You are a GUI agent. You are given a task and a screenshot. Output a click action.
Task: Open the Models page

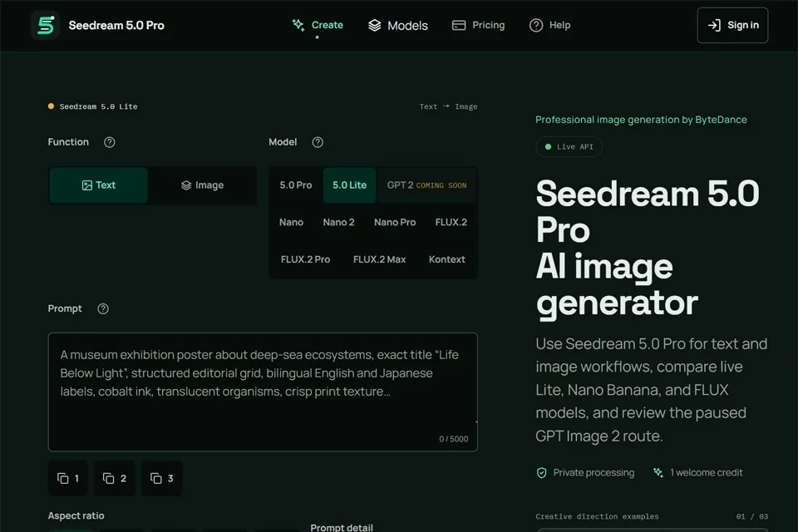click(398, 25)
